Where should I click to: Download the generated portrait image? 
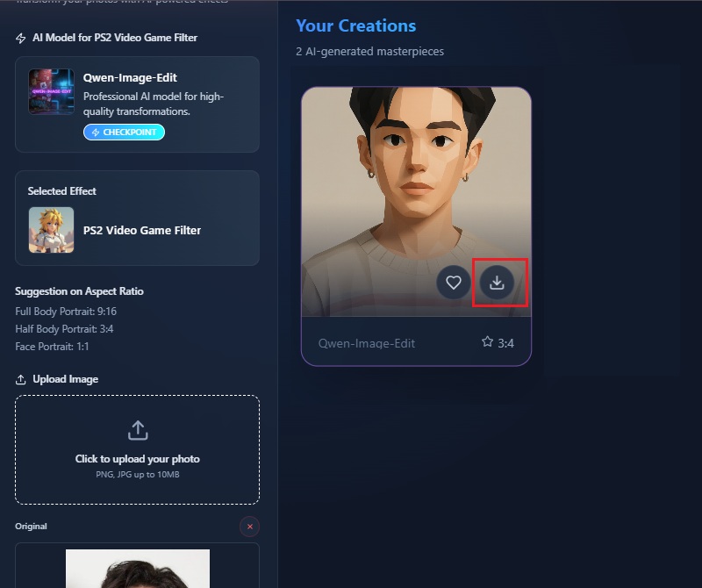(497, 283)
